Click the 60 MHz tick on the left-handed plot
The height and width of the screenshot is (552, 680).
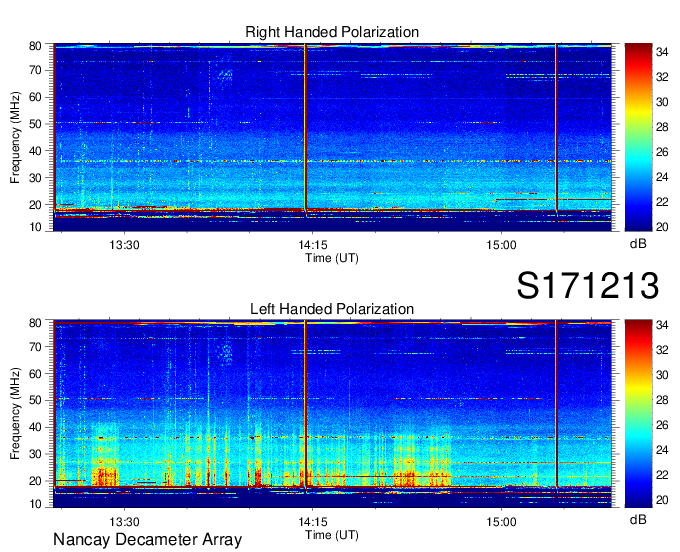35,374
